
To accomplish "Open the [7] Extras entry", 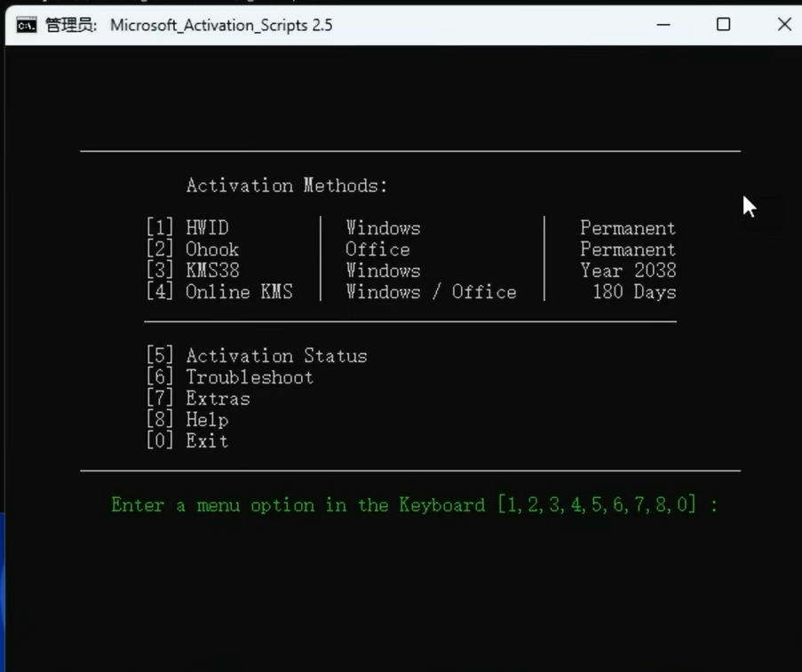I will click(x=198, y=399).
